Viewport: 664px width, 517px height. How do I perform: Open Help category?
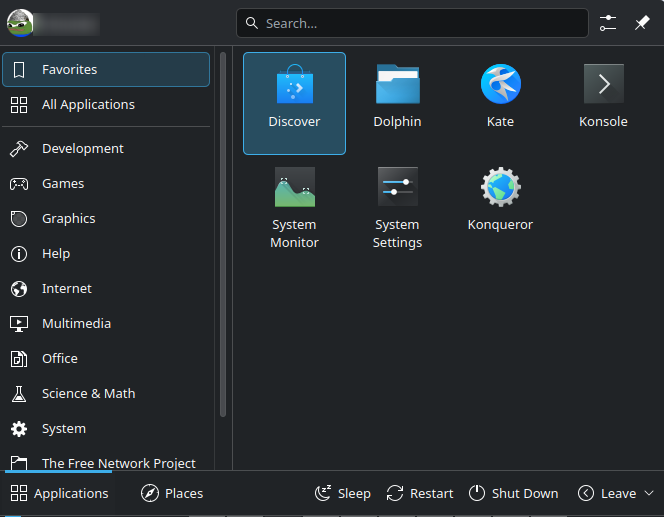pyautogui.click(x=106, y=254)
